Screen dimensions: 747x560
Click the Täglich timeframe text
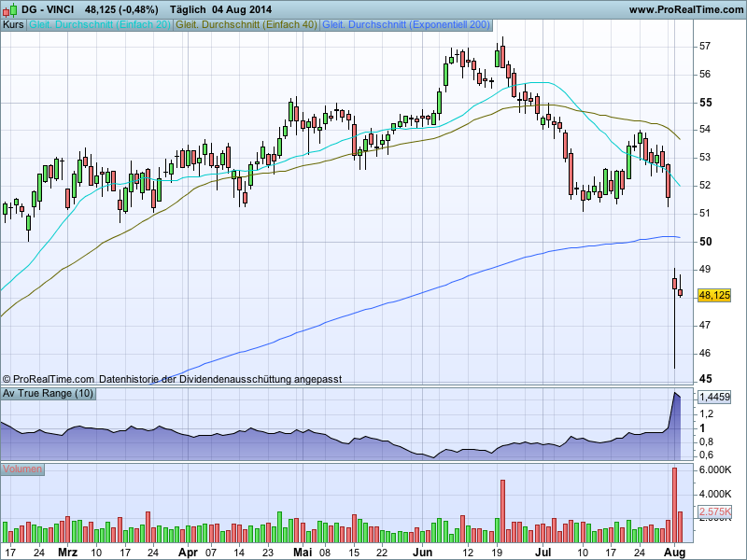(x=188, y=9)
